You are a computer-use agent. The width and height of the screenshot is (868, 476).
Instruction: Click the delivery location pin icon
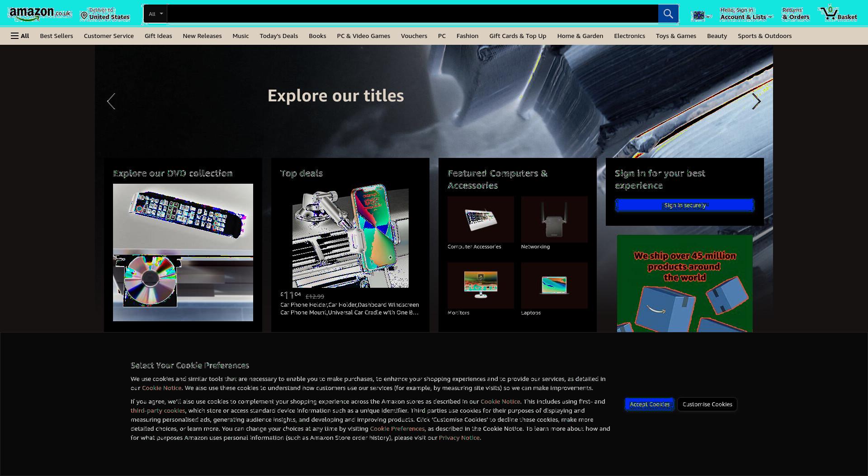(x=84, y=16)
